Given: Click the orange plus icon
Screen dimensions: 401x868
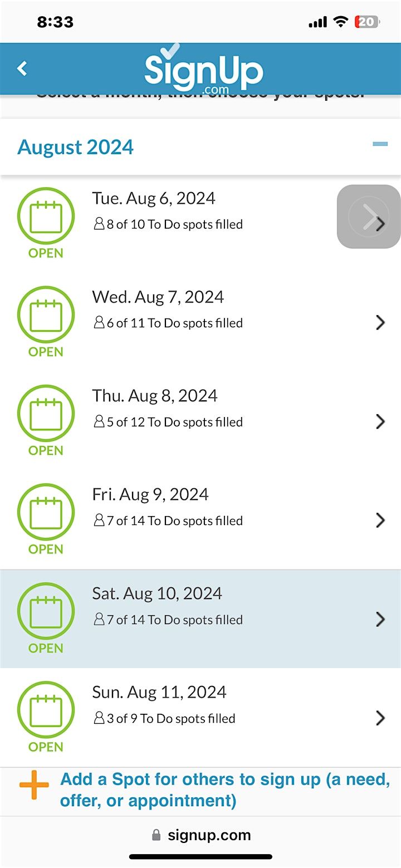Looking at the screenshot, I should coord(35,784).
